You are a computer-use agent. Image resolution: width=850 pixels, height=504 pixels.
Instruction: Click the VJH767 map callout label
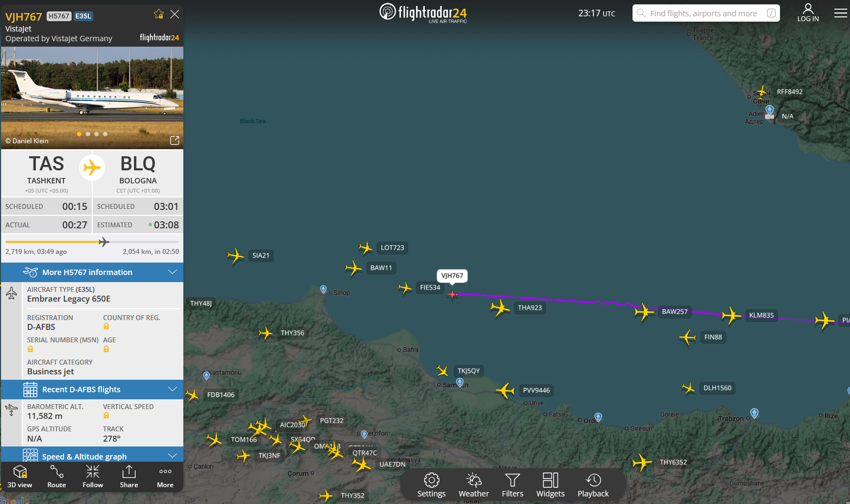452,276
